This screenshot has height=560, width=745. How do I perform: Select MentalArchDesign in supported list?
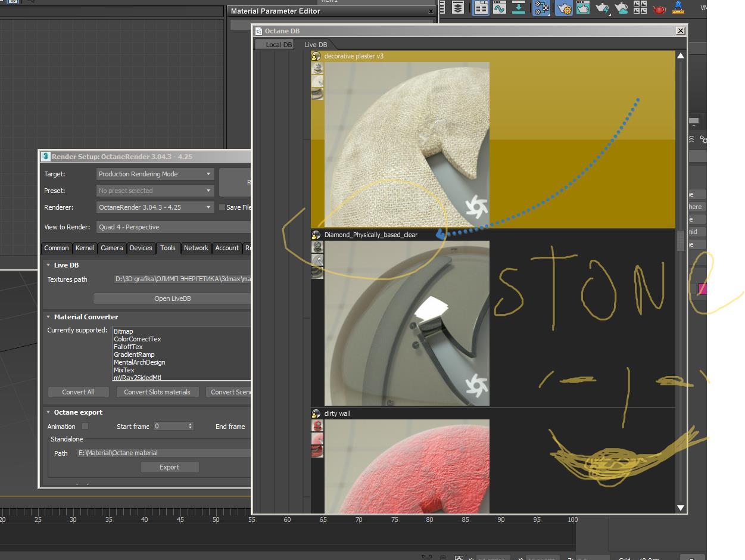coord(139,362)
